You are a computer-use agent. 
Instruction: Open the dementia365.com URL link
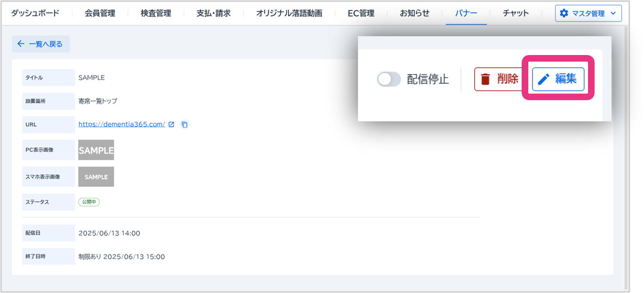[121, 125]
